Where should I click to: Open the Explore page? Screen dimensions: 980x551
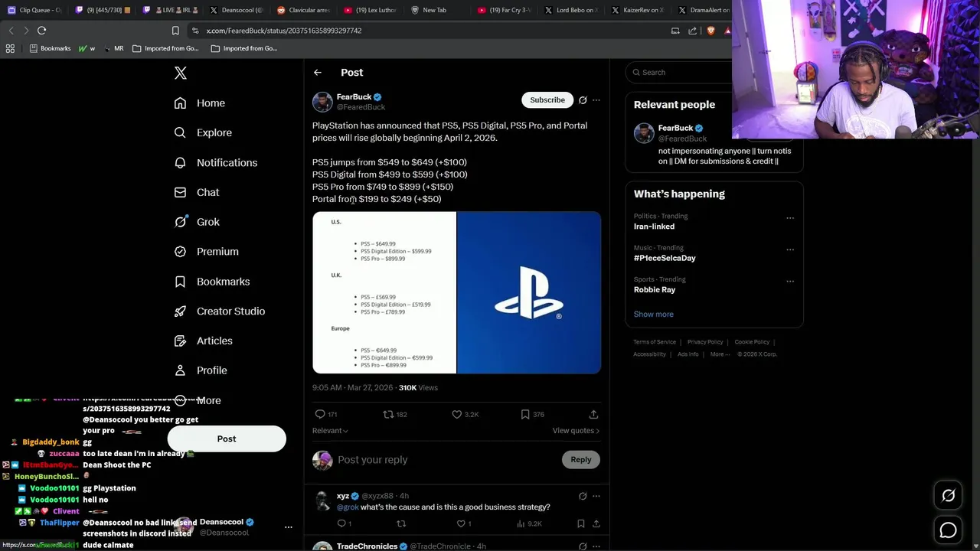coord(202,132)
